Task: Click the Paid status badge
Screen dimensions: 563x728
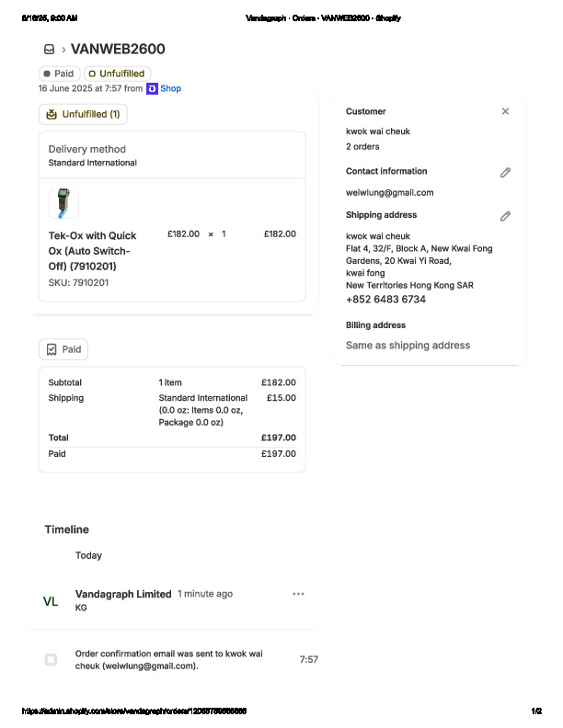Action: tap(59, 74)
